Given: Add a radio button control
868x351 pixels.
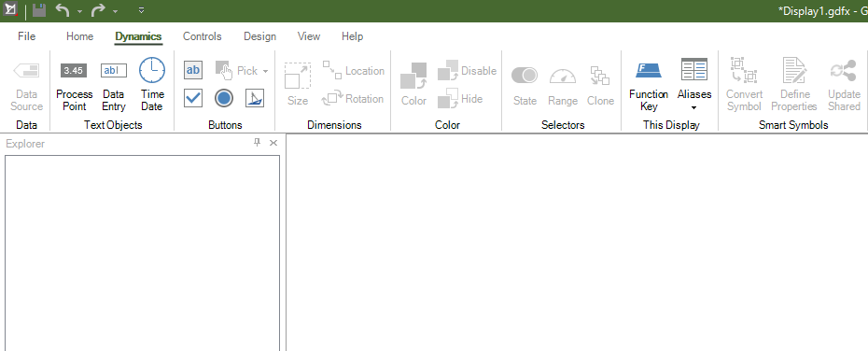Looking at the screenshot, I should click(x=224, y=99).
